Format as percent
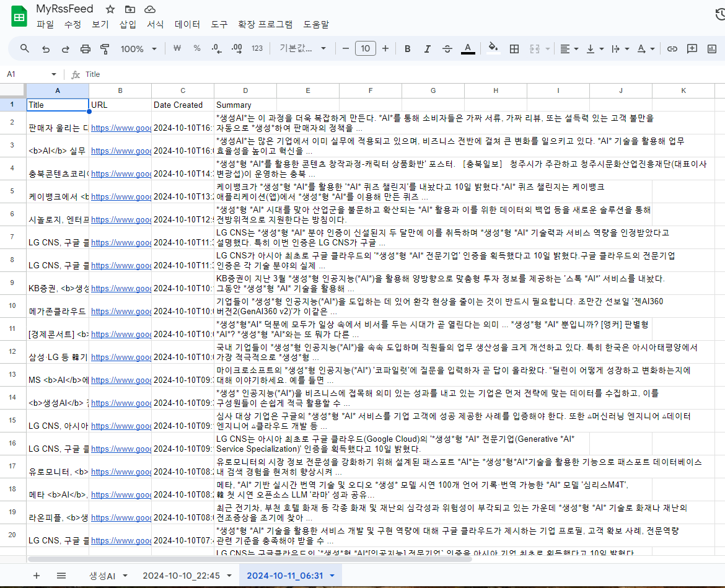The image size is (725, 588). (x=197, y=48)
